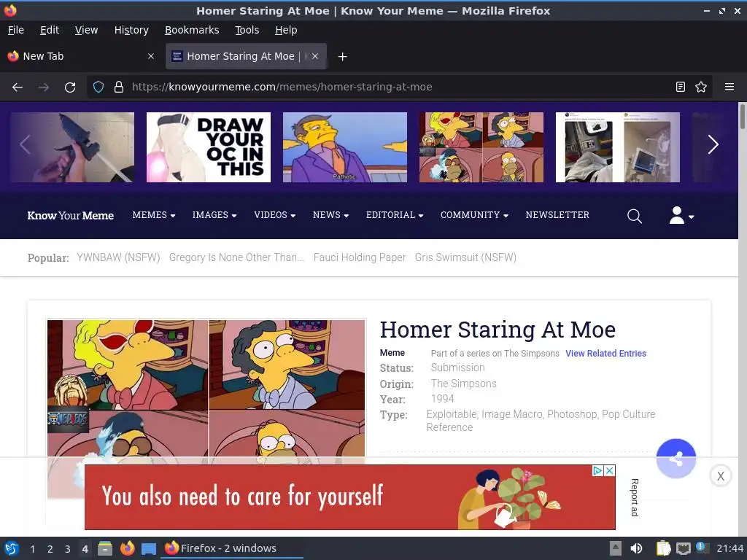Switch to the New Tab tab
The width and height of the screenshot is (747, 560).
pyautogui.click(x=81, y=56)
